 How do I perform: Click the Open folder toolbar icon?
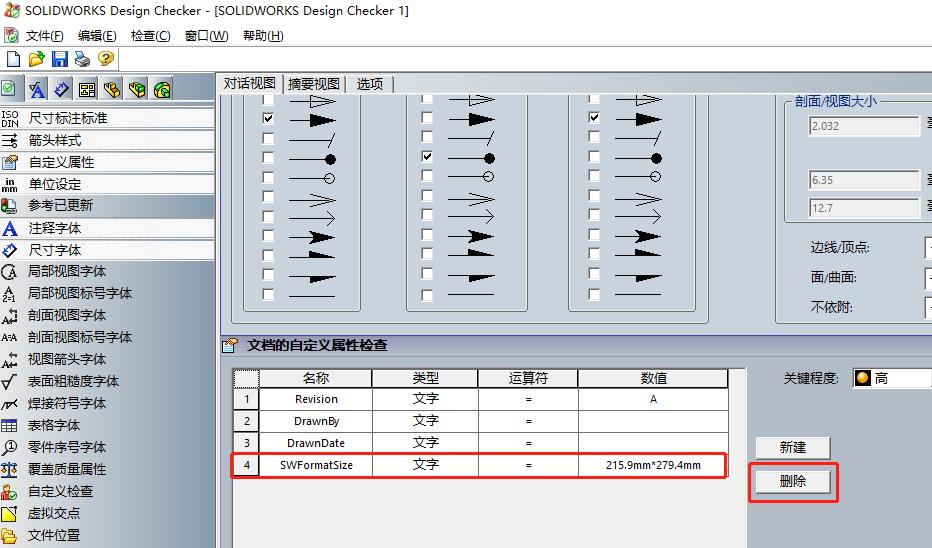coord(36,58)
